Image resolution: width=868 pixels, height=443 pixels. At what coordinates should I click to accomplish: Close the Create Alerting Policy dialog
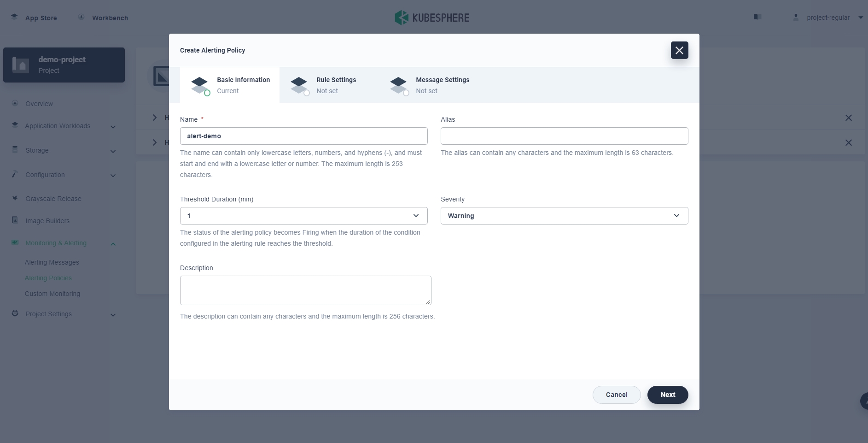679,50
